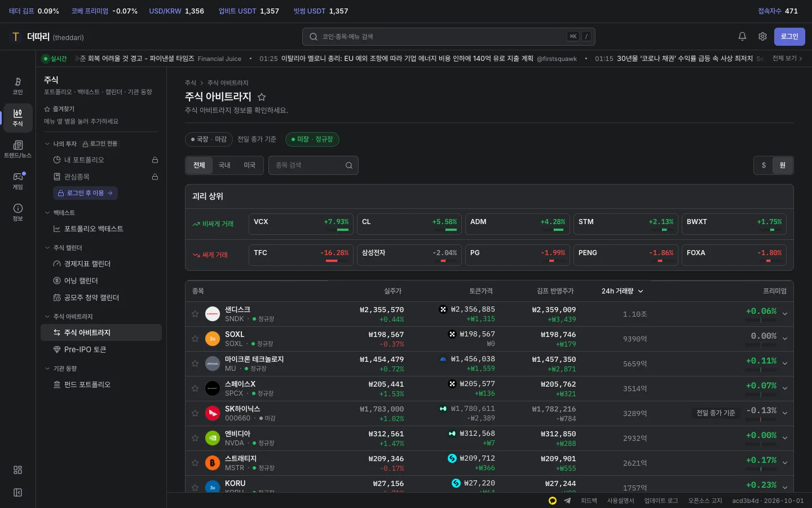The width and height of the screenshot is (812, 508).
Task: Click the lock icon beside 내 포트폴리오
Action: (155, 160)
